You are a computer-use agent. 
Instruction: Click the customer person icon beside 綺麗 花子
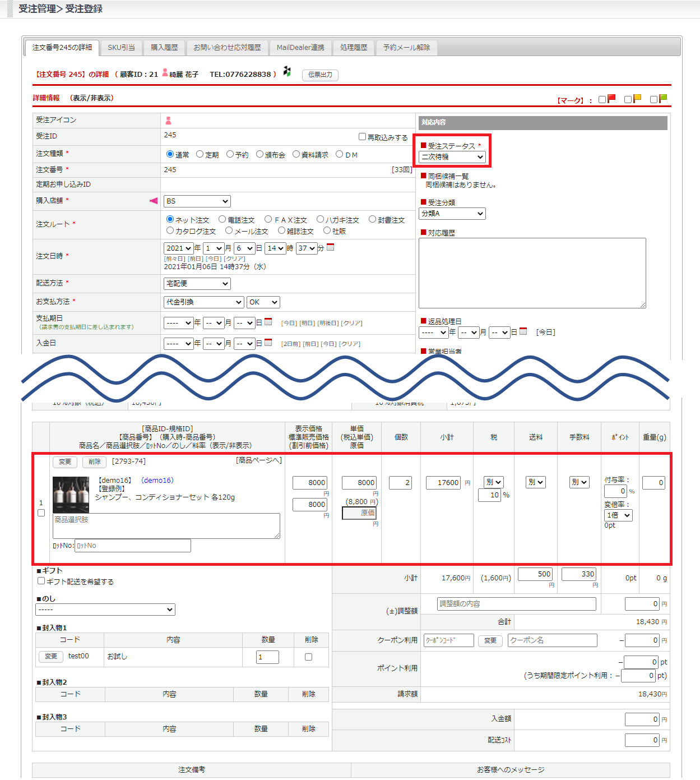coord(165,72)
